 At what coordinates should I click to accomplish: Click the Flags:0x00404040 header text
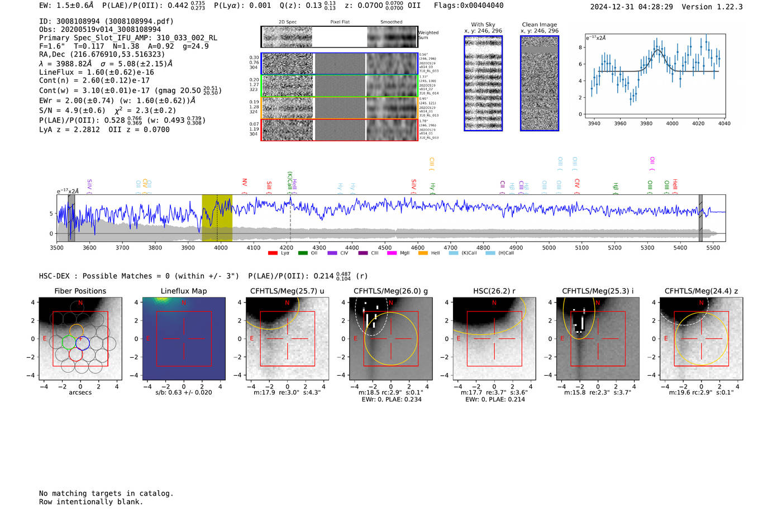point(469,5)
